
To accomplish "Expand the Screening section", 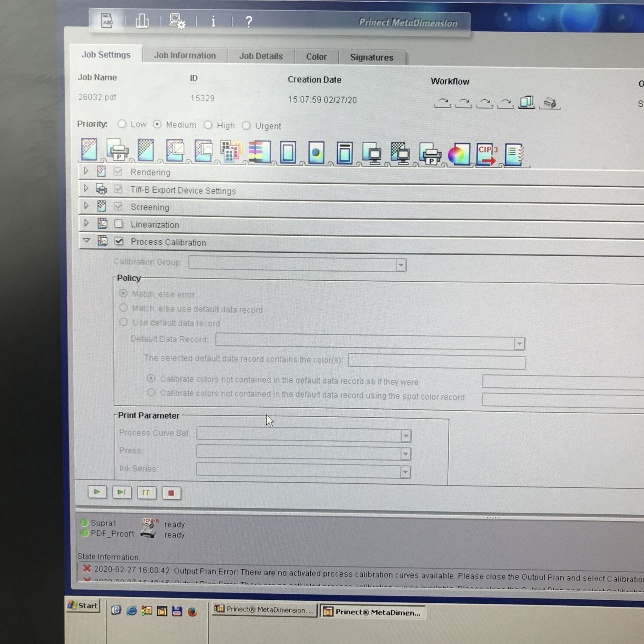I will (x=86, y=206).
